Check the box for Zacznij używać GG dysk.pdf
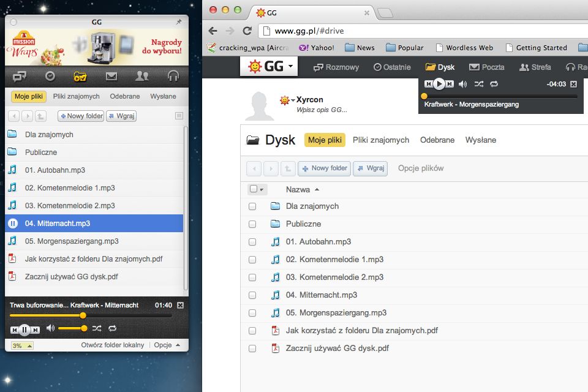The height and width of the screenshot is (392, 588). pyautogui.click(x=252, y=349)
